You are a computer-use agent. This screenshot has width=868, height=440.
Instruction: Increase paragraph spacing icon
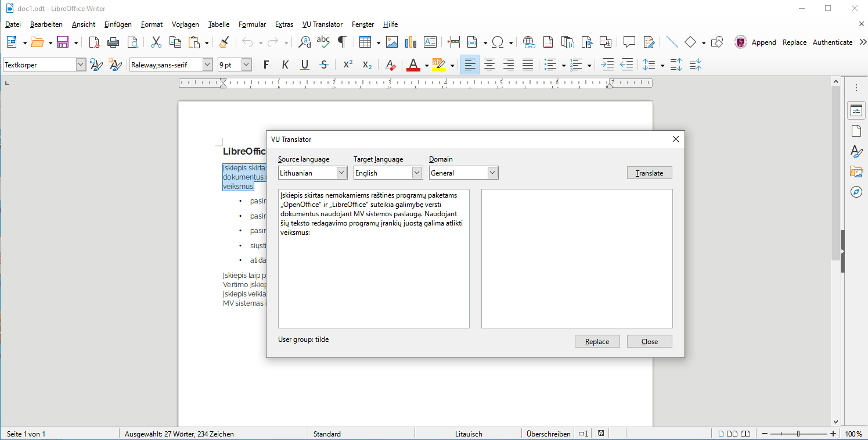point(676,65)
